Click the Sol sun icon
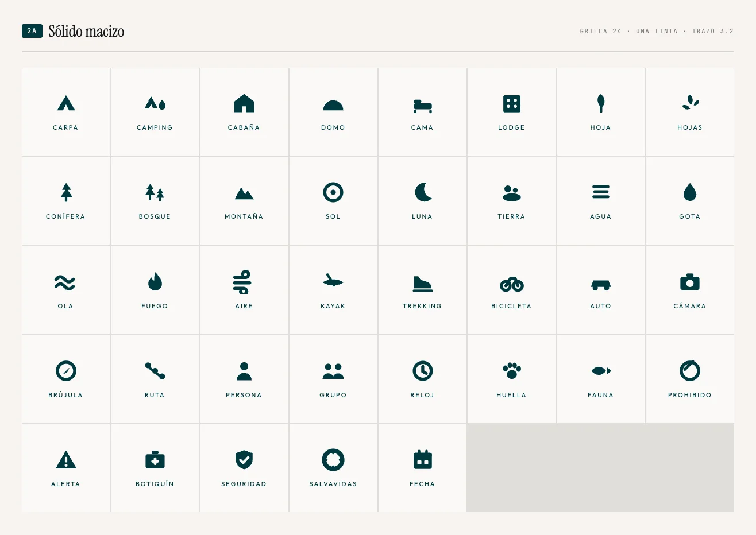Image resolution: width=756 pixels, height=535 pixels. (x=333, y=192)
